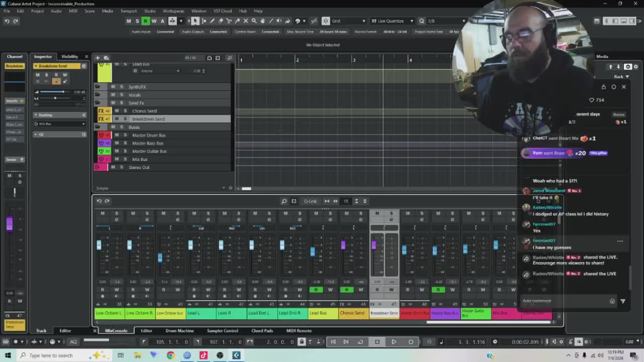Click the Windows Start button
This screenshot has height=362, width=644.
click(x=8, y=355)
